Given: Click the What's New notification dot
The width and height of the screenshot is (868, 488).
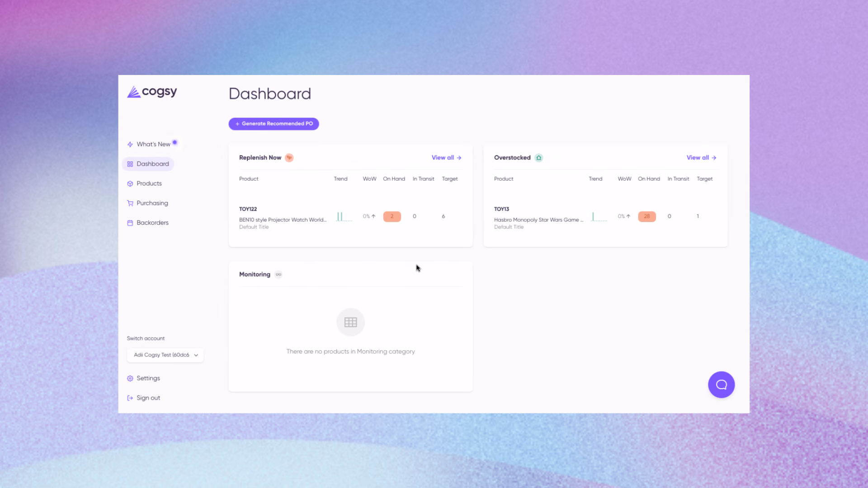Looking at the screenshot, I should coord(175,142).
